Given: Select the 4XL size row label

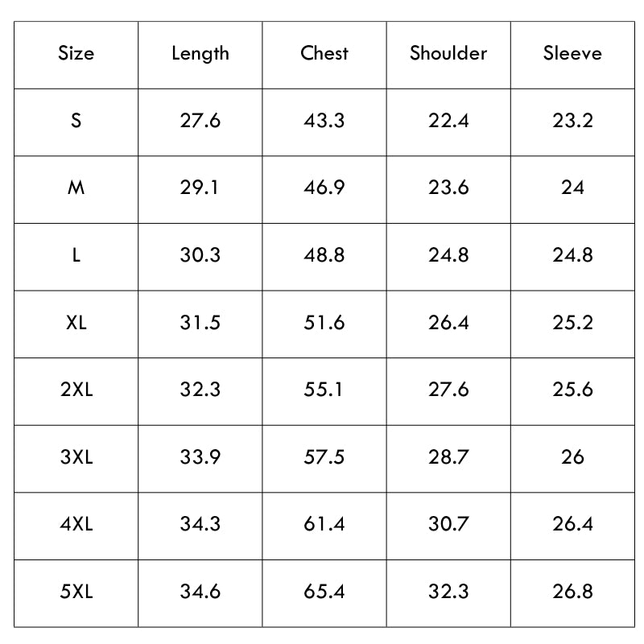Looking at the screenshot, I should tap(76, 525).
